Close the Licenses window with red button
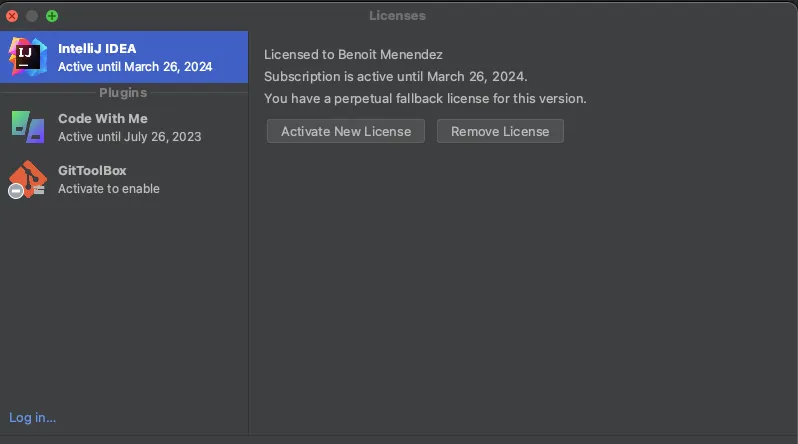The width and height of the screenshot is (798, 444). point(13,16)
